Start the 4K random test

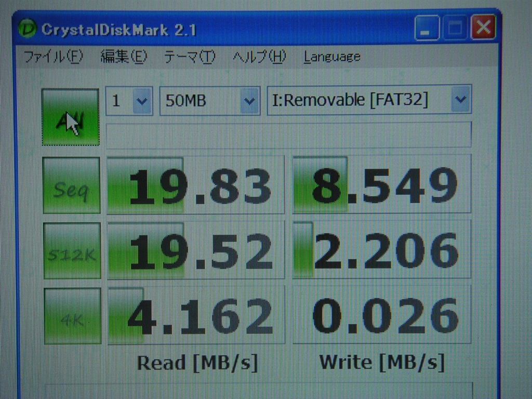(73, 316)
